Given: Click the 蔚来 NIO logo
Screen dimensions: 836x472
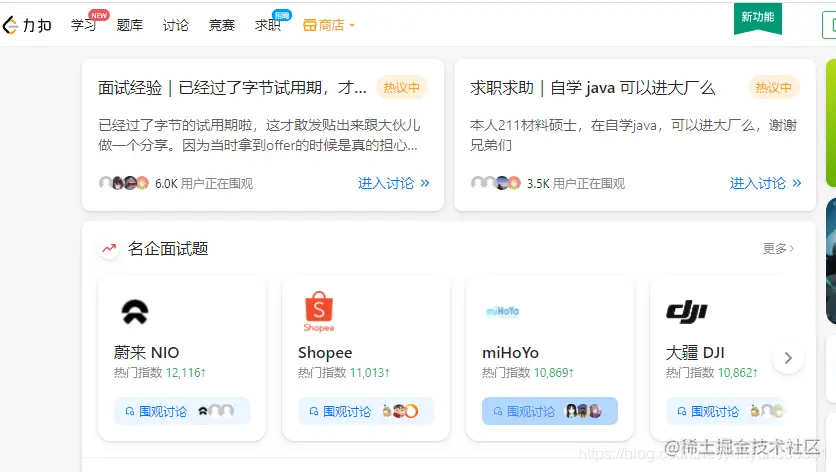Looking at the screenshot, I should tap(135, 312).
